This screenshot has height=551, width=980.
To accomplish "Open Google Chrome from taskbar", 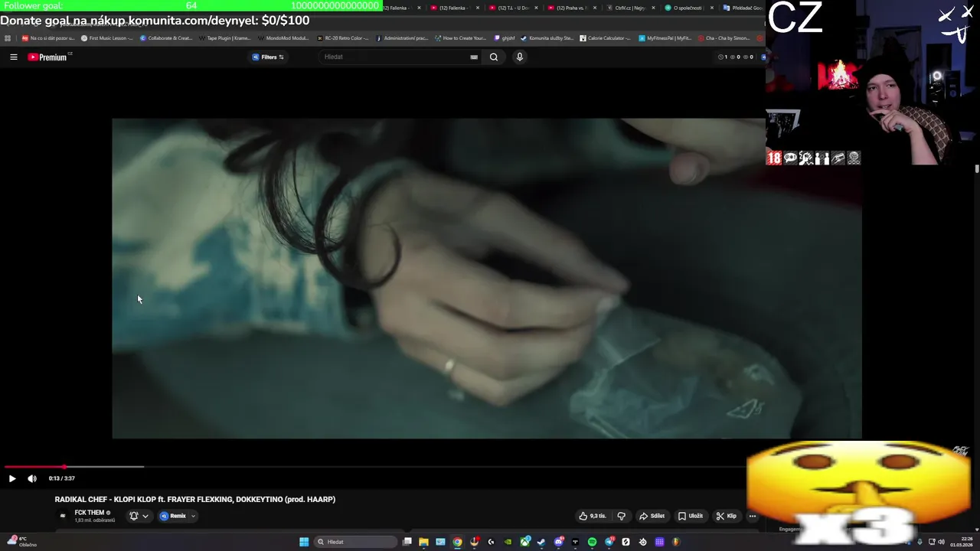I will point(457,542).
